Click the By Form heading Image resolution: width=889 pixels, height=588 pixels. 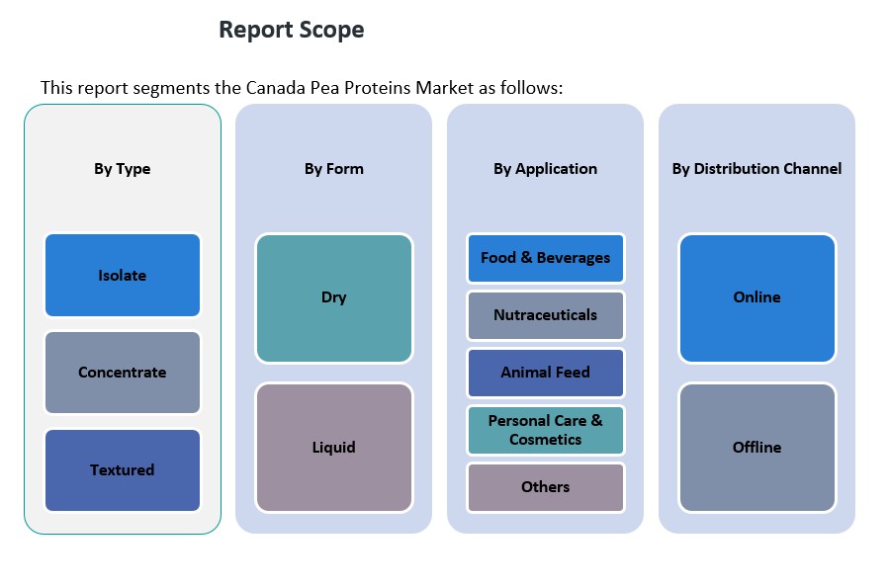[x=334, y=169]
